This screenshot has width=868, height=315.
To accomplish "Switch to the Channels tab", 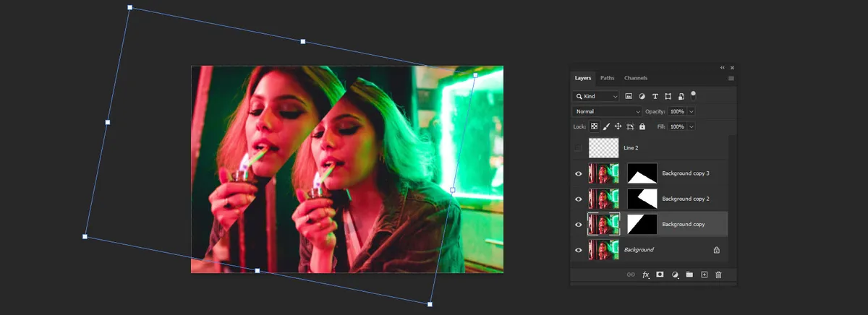I will [636, 78].
